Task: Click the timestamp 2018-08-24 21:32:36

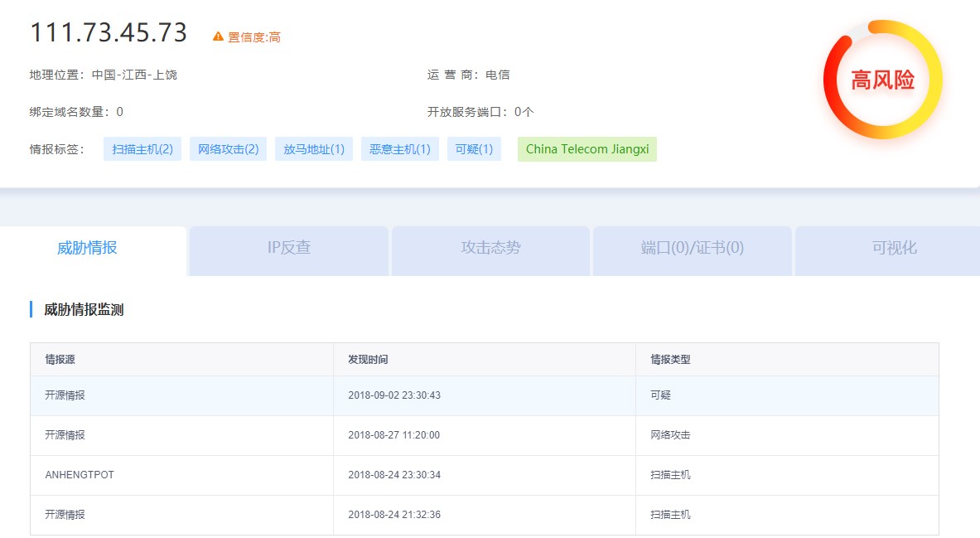Action: coord(394,514)
